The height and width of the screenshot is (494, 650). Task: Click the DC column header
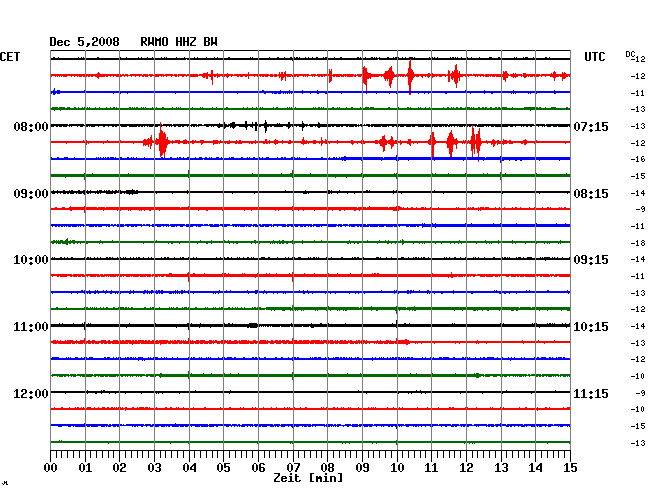[x=630, y=54]
